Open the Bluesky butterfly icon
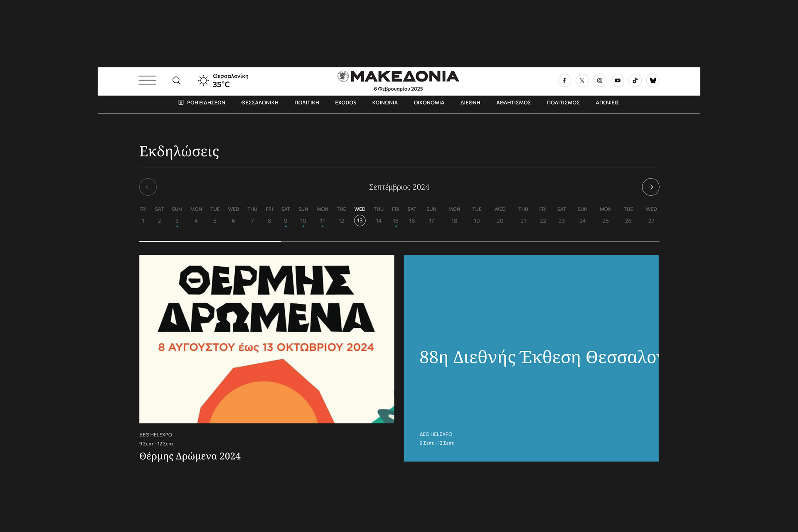 coord(653,81)
